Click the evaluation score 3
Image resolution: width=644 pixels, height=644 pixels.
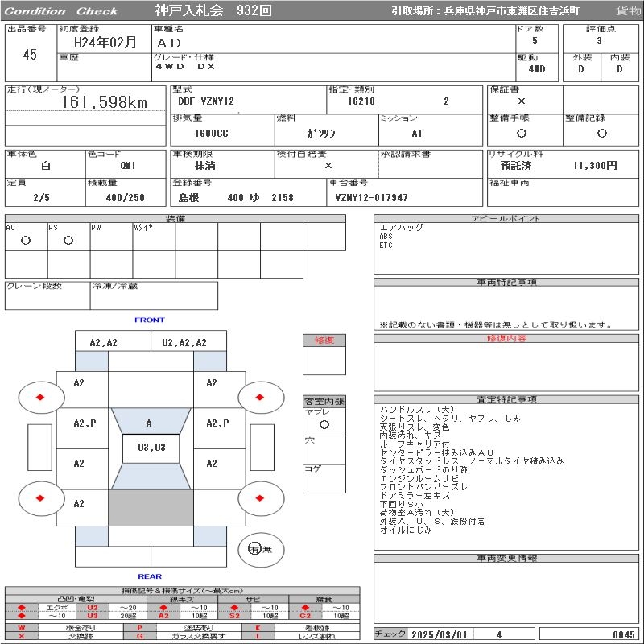point(599,41)
